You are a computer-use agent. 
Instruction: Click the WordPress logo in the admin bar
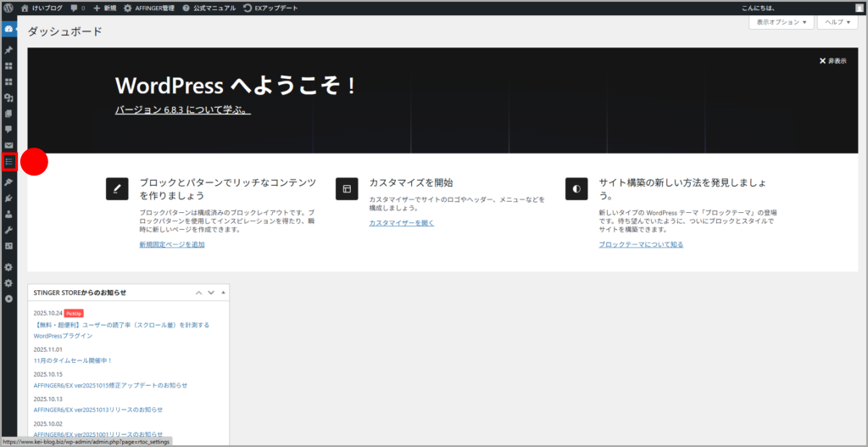[8, 8]
